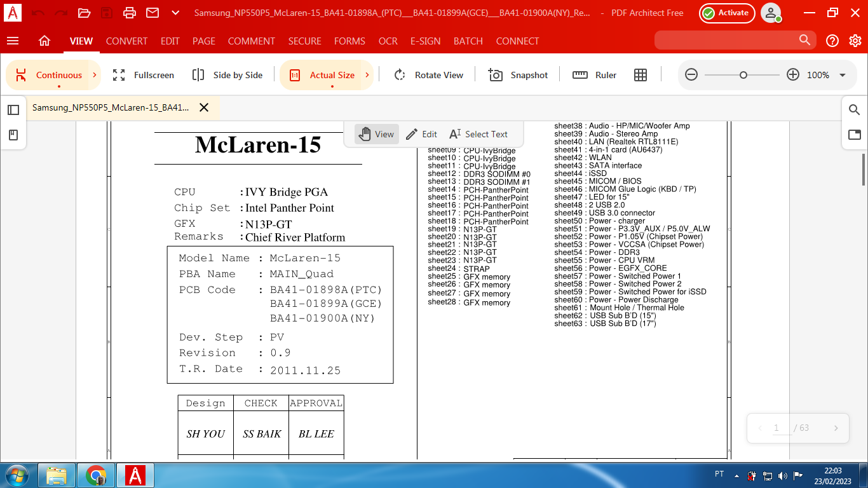Click the ribbon search field
Screen dimensions: 868x488
point(735,40)
